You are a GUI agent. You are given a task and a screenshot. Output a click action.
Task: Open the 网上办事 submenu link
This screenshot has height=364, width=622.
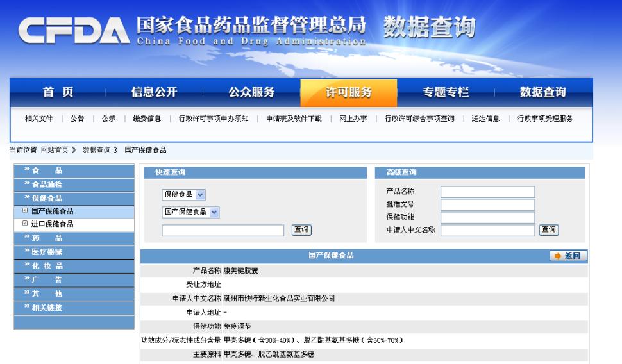click(353, 119)
